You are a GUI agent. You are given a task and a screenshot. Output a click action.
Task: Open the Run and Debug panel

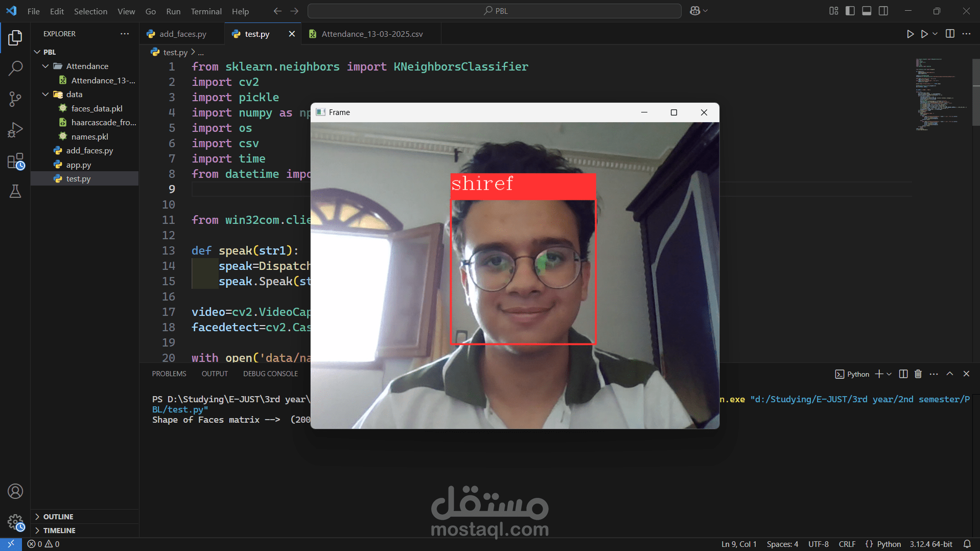click(15, 130)
